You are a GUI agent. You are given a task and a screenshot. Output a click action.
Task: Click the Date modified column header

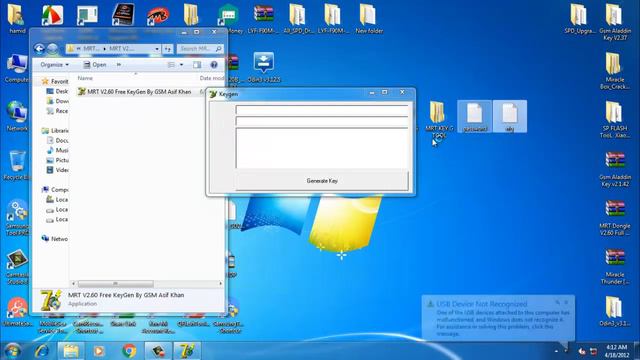[x=211, y=78]
